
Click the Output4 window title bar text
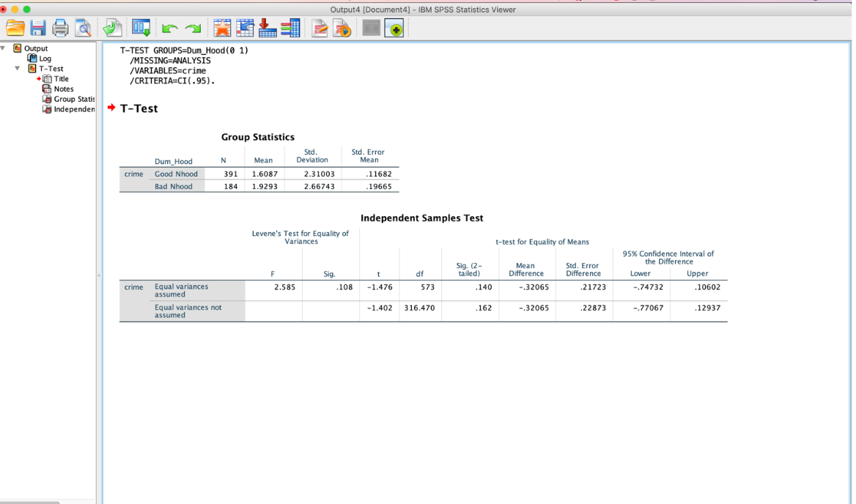pyautogui.click(x=423, y=10)
